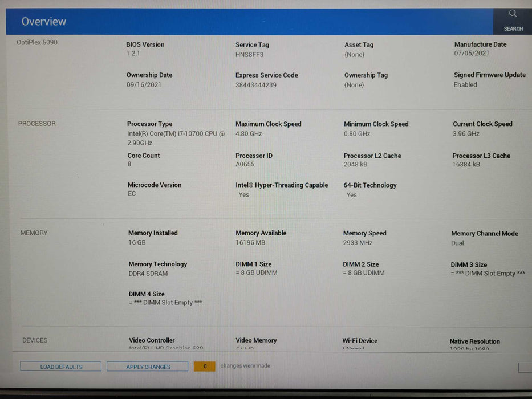Click the DIMM 1 Size 8 GB UDIMM value
The image size is (532, 399).
point(257,273)
